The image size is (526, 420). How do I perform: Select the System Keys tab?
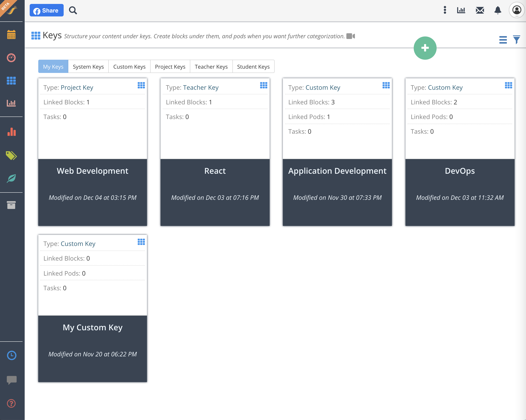pyautogui.click(x=88, y=67)
